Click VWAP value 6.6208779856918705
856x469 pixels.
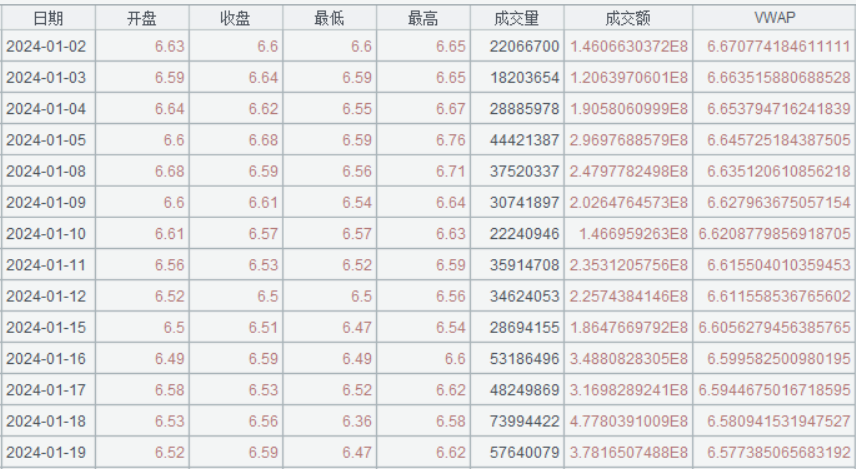[775, 234]
